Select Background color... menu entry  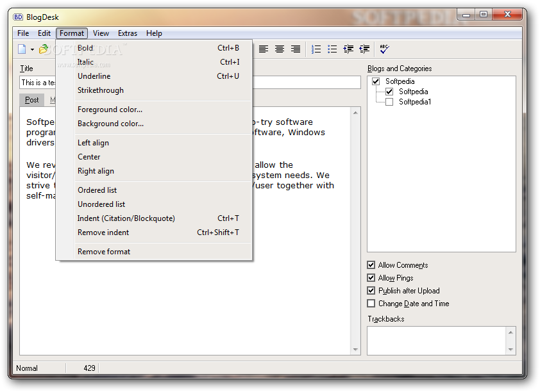coord(154,124)
